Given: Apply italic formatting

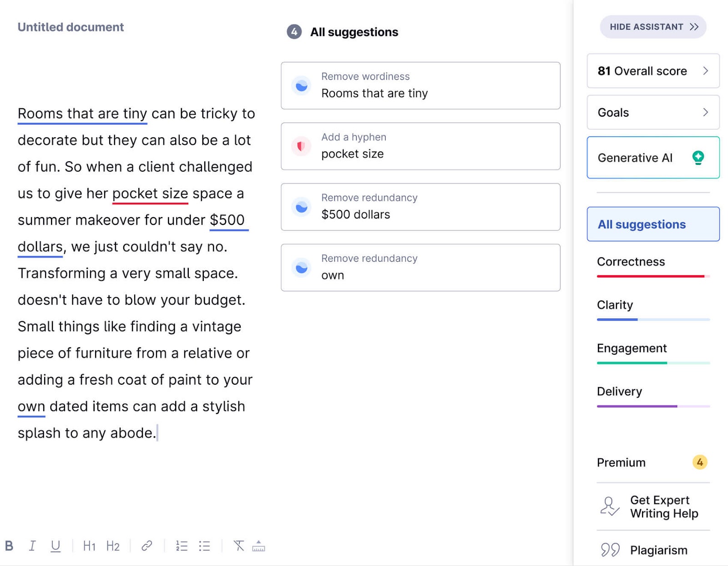Looking at the screenshot, I should click(32, 546).
